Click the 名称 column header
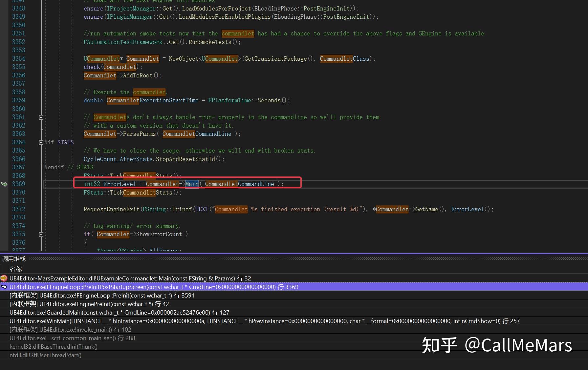The width and height of the screenshot is (588, 370). click(16, 269)
